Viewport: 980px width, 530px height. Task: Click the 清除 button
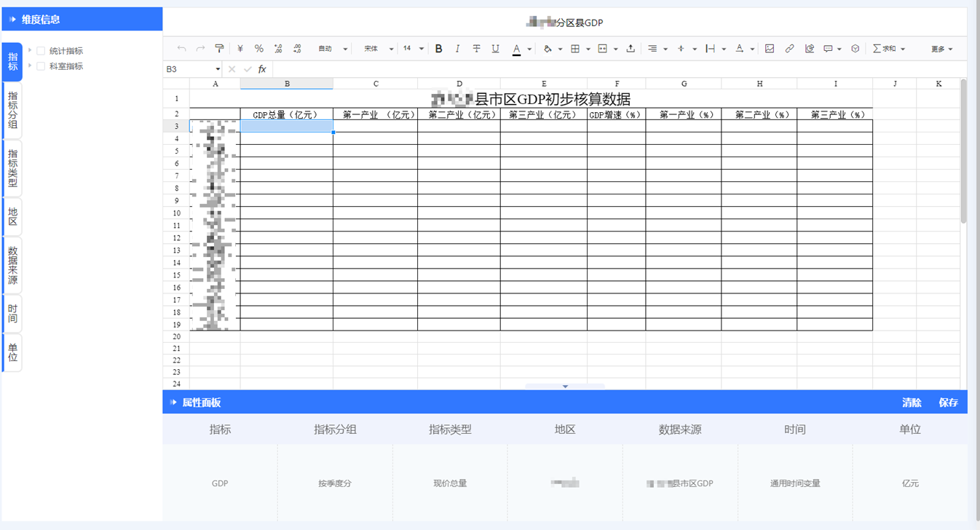click(912, 403)
